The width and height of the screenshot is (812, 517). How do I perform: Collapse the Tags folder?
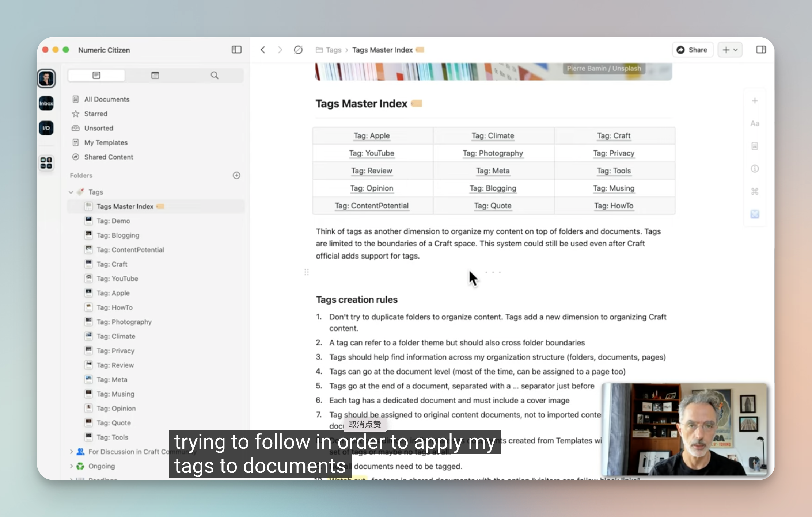(x=71, y=192)
